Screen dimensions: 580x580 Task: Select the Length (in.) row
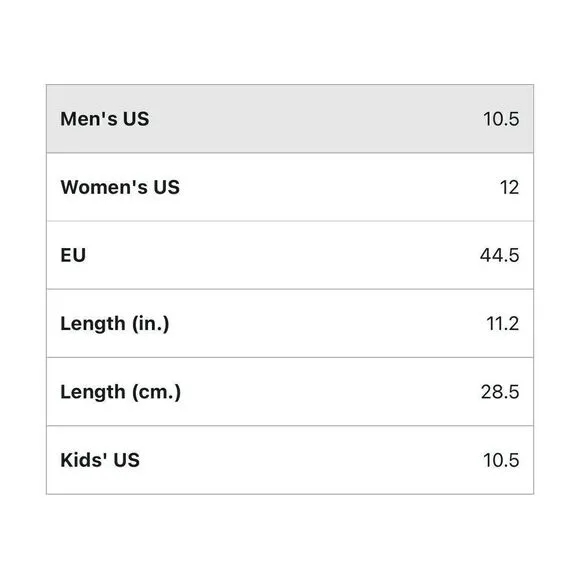290,324
